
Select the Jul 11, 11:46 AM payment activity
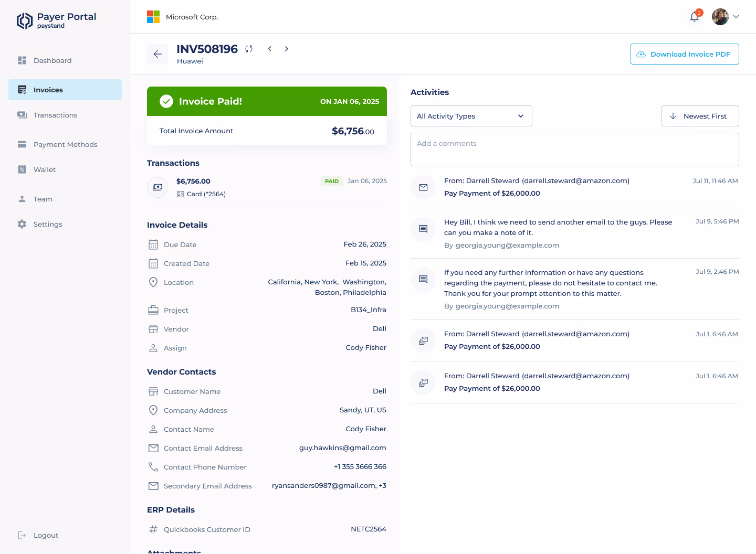pyautogui.click(x=575, y=187)
